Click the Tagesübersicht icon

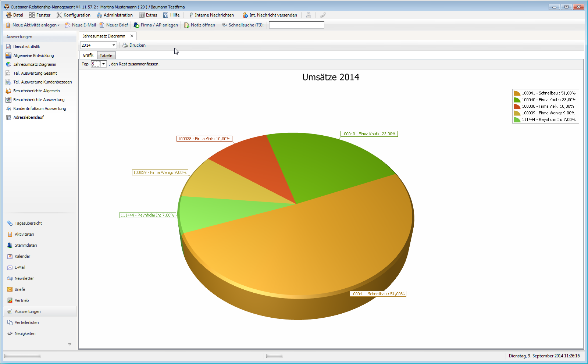10,223
